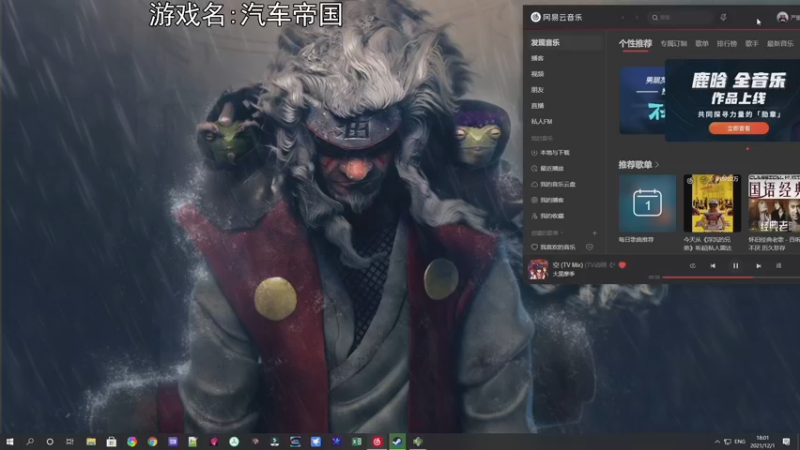Click the NetEase Cloud Music logo
Viewport: 800px width, 450px height.
point(556,17)
